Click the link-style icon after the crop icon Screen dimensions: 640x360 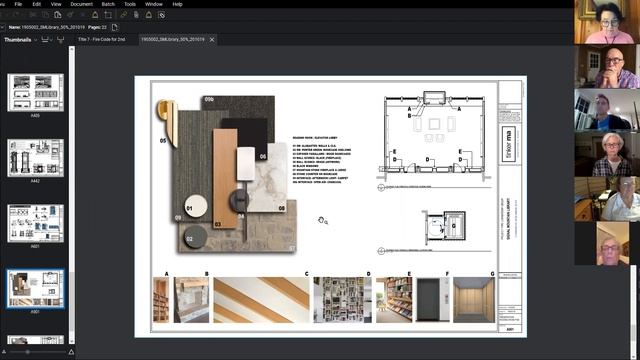(x=123, y=15)
